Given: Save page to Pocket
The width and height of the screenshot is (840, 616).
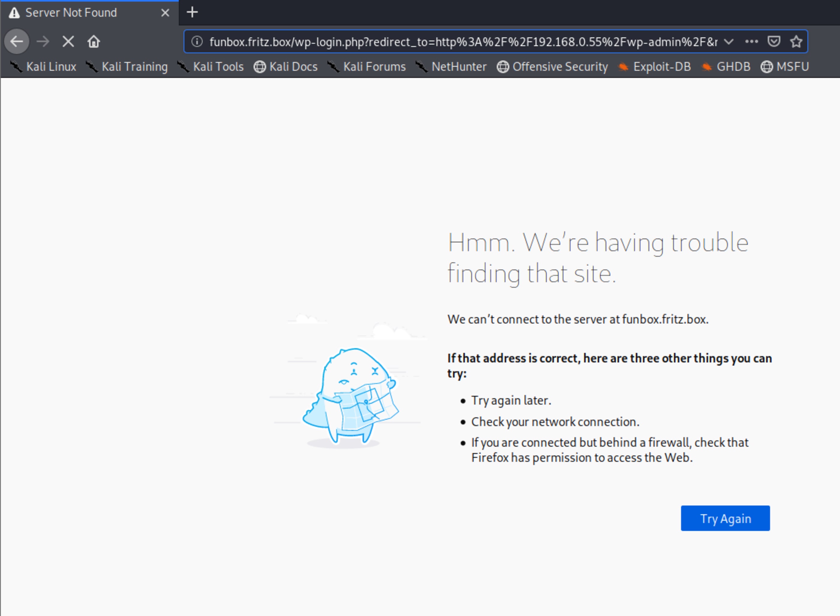Looking at the screenshot, I should (x=774, y=41).
